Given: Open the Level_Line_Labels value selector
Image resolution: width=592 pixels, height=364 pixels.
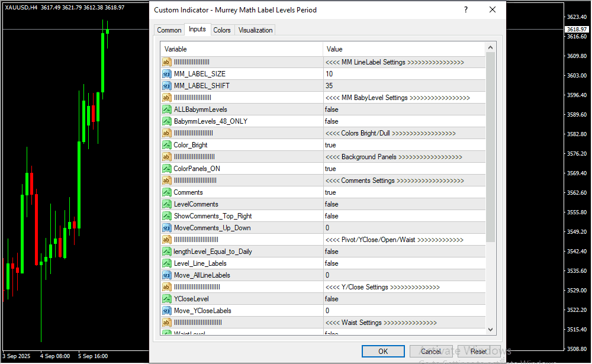Looking at the screenshot, I should tap(403, 263).
